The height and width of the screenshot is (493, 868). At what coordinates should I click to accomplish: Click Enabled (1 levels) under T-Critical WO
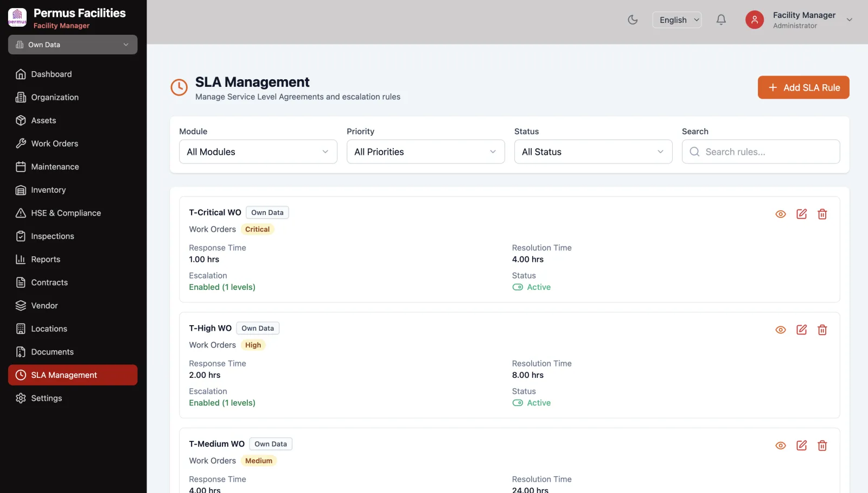[222, 287]
